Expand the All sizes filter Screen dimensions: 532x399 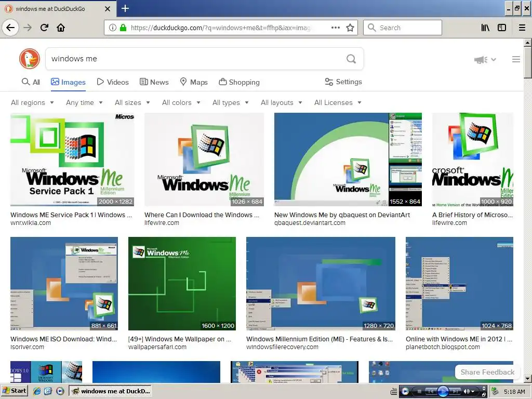pyautogui.click(x=132, y=102)
